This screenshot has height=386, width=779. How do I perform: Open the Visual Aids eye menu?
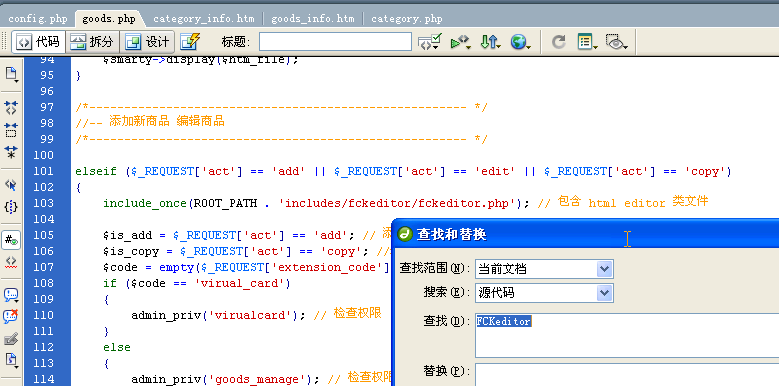tap(617, 42)
